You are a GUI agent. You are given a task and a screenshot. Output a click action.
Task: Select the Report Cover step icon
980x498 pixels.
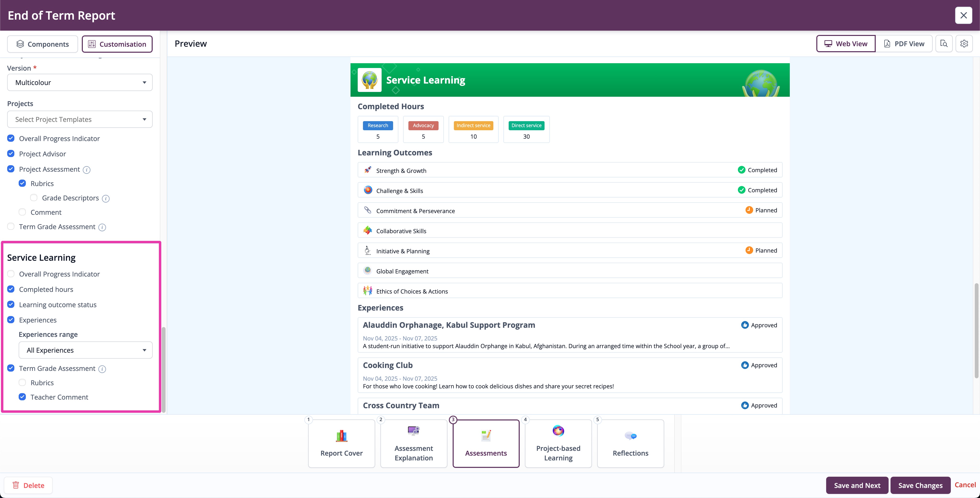pos(341,436)
